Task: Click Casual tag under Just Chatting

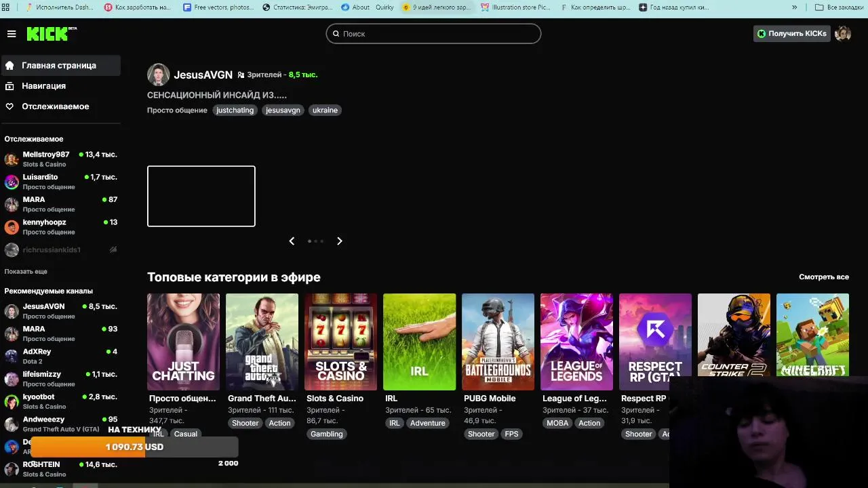Action: tap(186, 434)
